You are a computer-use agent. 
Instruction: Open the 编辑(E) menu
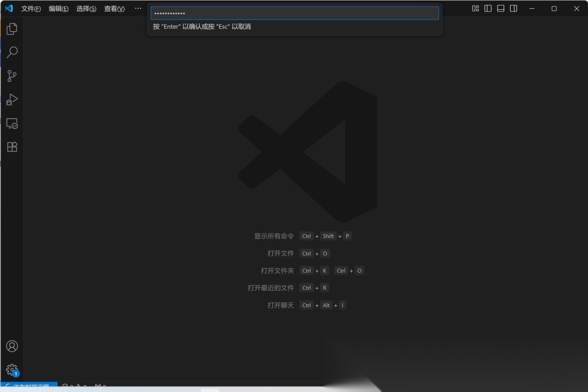(58, 9)
